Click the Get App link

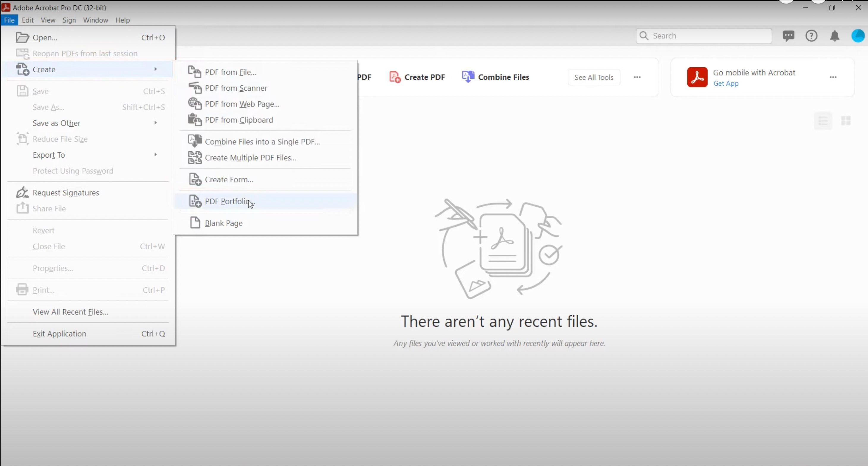pyautogui.click(x=726, y=84)
